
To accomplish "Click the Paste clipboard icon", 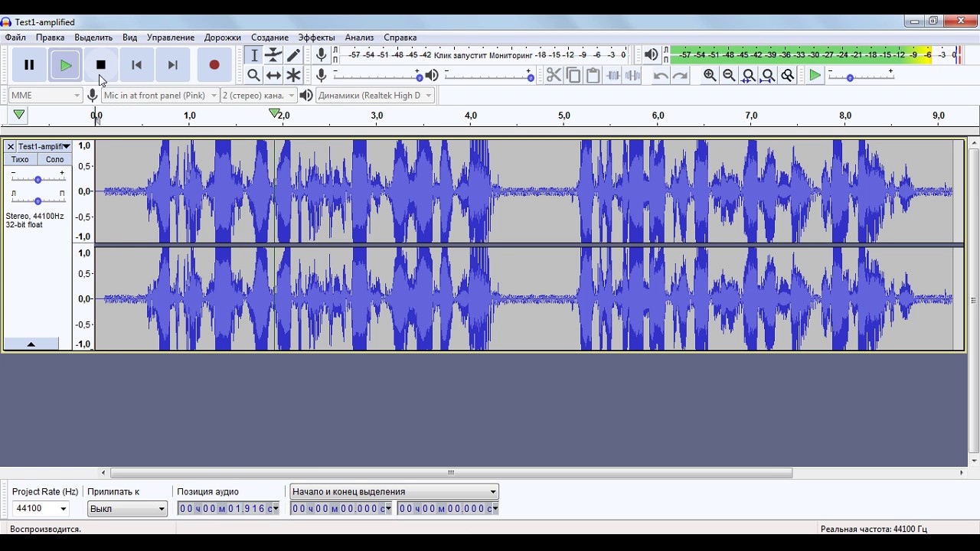I will pos(593,75).
